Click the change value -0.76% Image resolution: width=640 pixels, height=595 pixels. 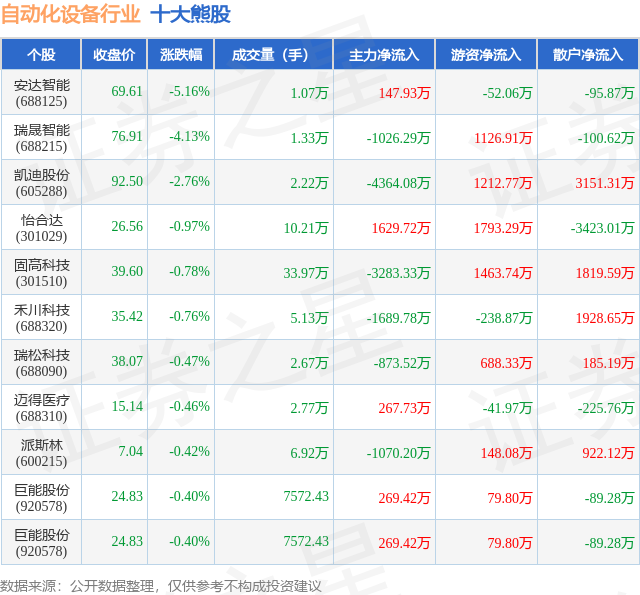[189, 316]
